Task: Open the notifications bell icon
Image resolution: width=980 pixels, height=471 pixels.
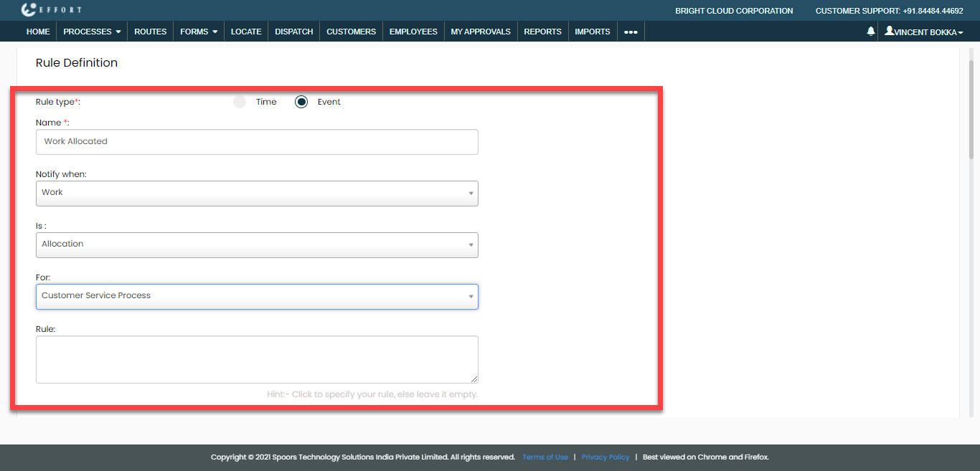Action: [871, 32]
